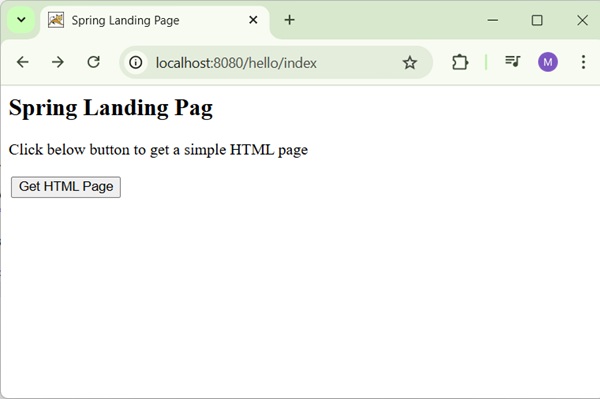Select the Spring Landing Page tab

click(155, 21)
